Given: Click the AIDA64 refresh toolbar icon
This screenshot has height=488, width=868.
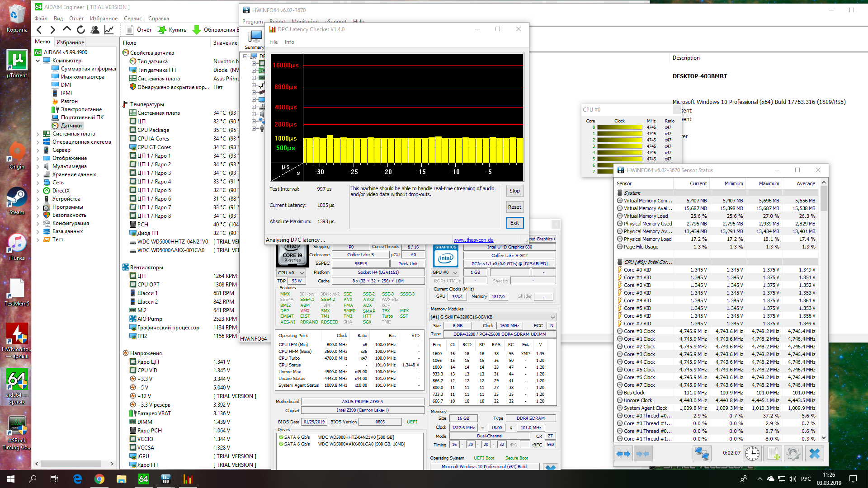Looking at the screenshot, I should (81, 30).
